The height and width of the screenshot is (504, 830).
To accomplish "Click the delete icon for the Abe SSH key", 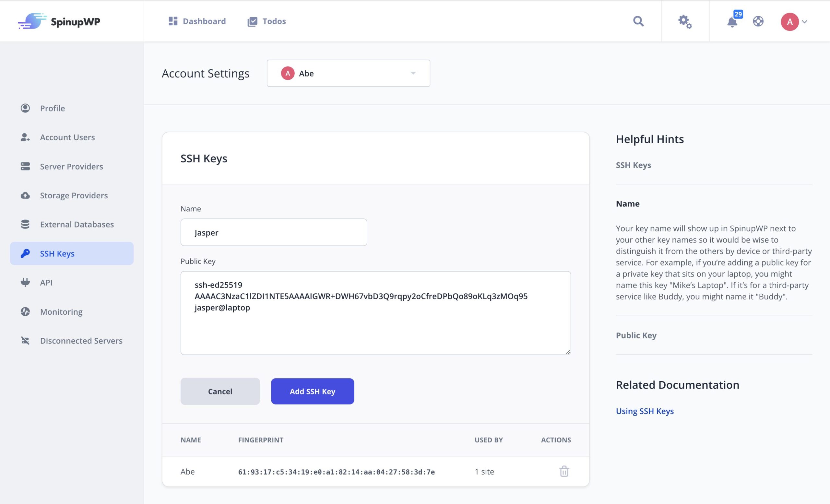I will [x=564, y=471].
